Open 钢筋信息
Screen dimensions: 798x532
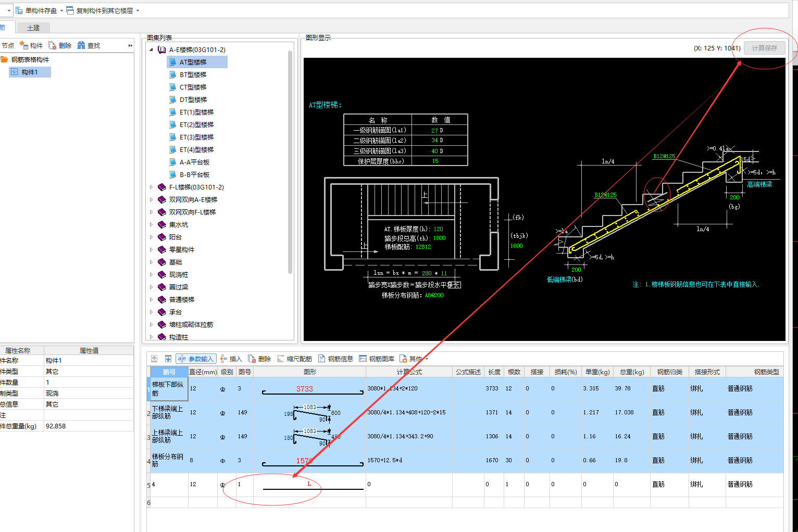335,359
